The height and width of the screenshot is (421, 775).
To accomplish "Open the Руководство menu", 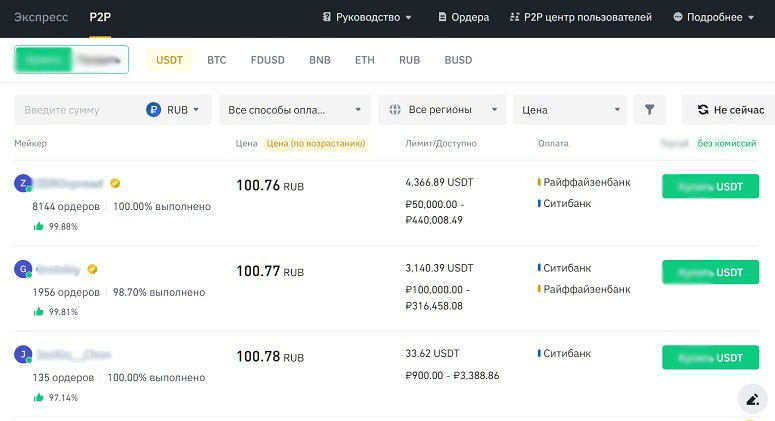I will (x=367, y=17).
